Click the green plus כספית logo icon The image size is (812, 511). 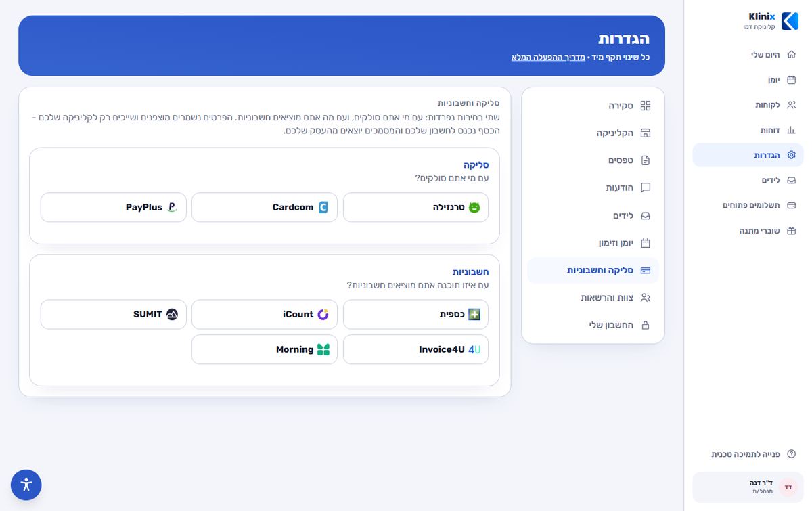[474, 314]
